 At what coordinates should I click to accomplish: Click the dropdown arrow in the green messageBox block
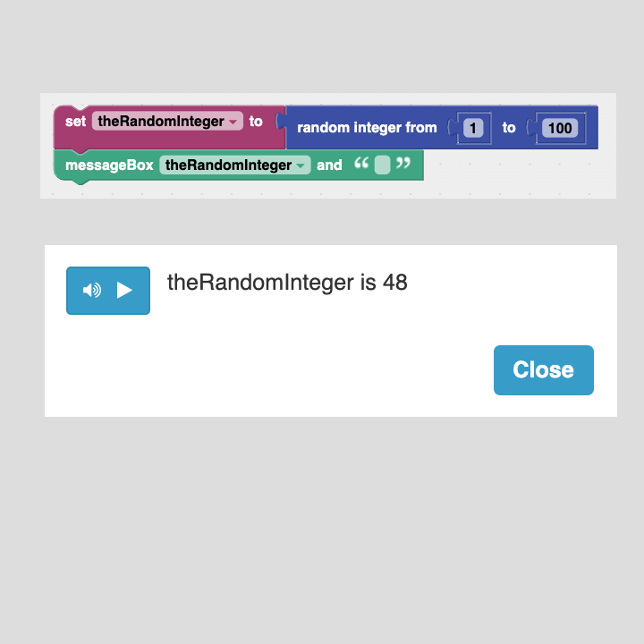(301, 166)
